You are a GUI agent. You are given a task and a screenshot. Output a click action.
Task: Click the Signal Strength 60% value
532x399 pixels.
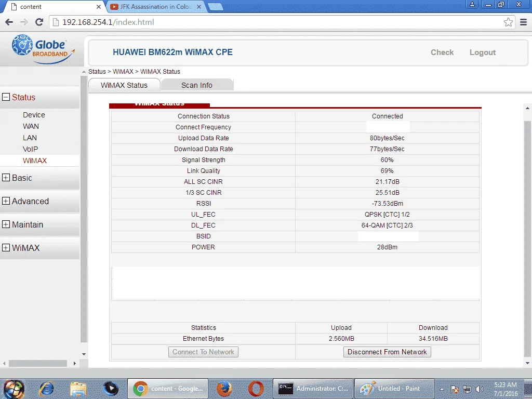point(387,160)
